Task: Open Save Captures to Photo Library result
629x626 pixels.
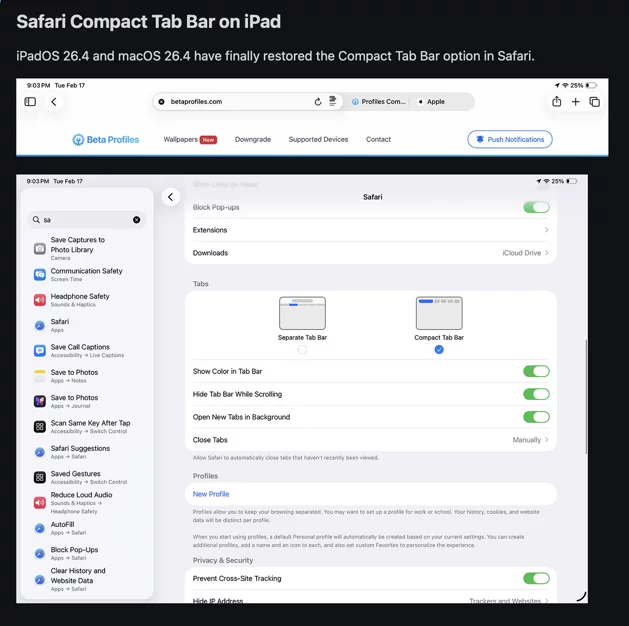Action: coord(87,248)
